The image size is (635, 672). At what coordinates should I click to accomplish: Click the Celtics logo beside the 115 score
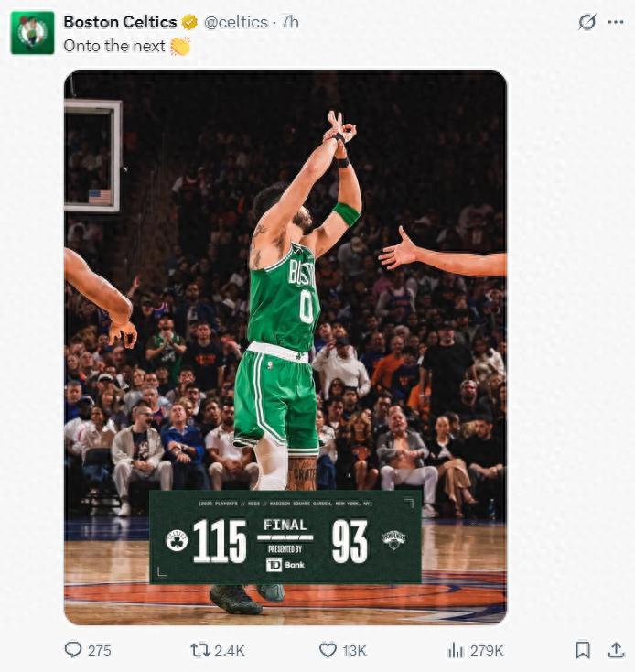pos(176,540)
